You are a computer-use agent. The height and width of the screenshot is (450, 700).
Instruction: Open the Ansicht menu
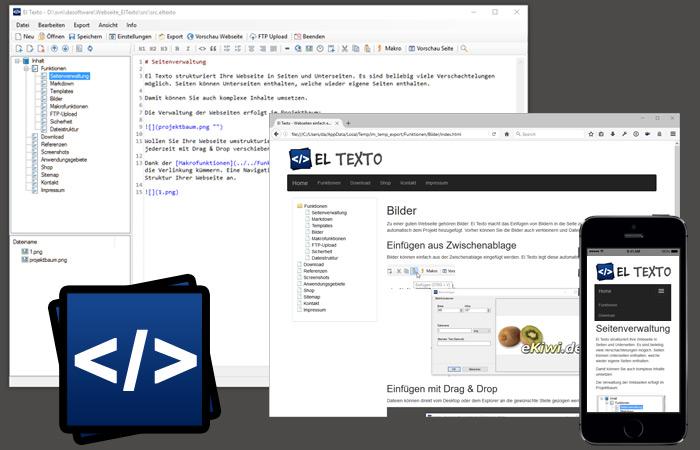108,25
